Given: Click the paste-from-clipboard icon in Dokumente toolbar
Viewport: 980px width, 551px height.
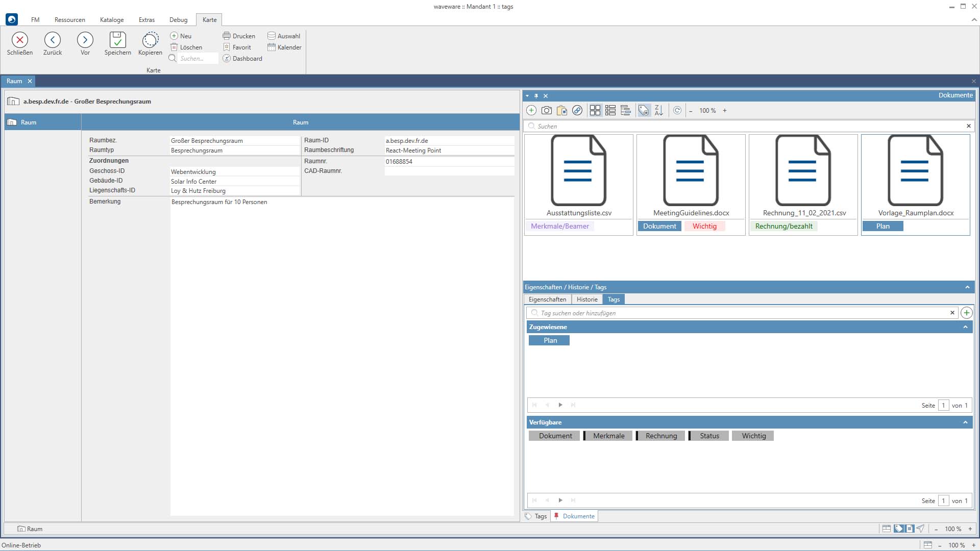Looking at the screenshot, I should [562, 110].
